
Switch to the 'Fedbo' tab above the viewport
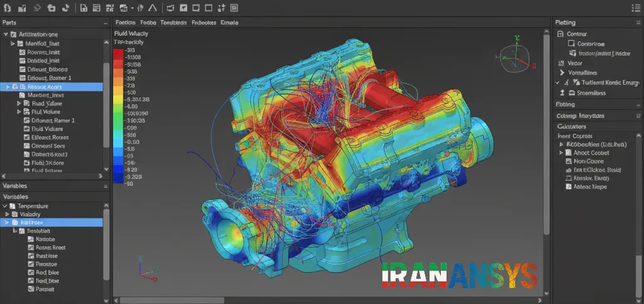148,23
